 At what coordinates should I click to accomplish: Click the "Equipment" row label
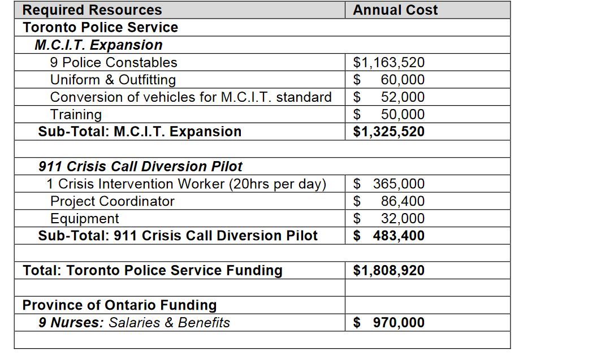click(85, 219)
